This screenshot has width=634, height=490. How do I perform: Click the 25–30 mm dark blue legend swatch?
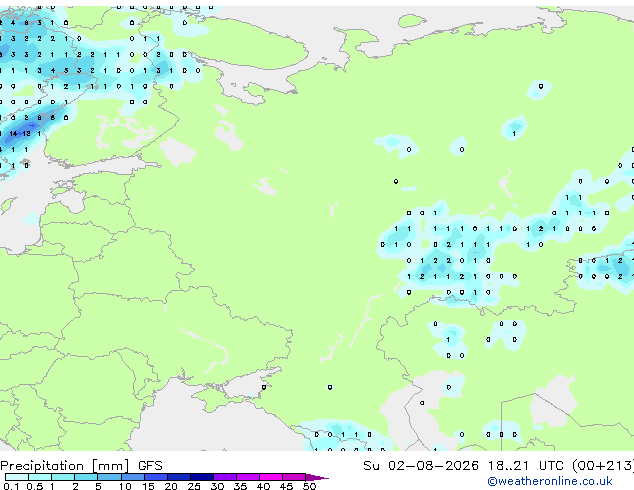202,477
